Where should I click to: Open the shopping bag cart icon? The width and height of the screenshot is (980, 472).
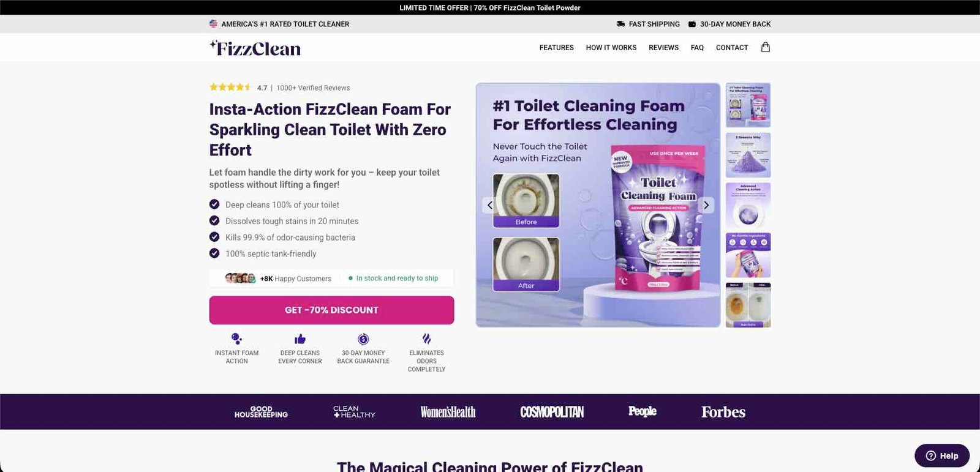(x=765, y=47)
